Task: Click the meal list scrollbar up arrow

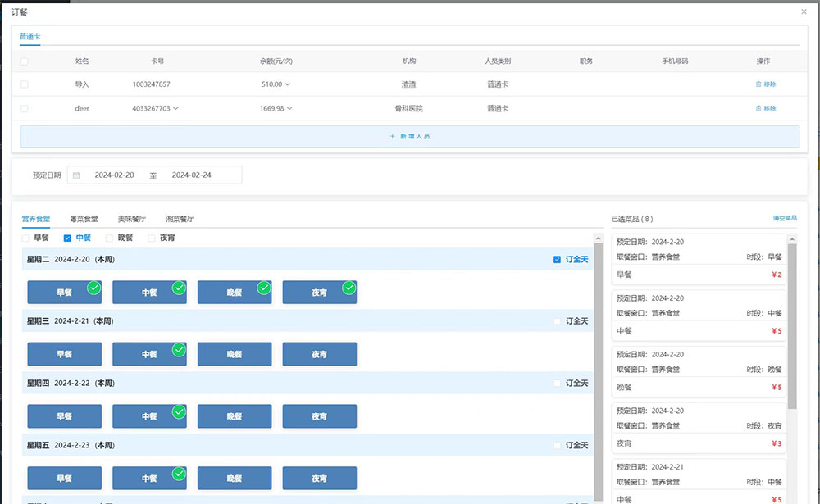Action: coord(599,238)
